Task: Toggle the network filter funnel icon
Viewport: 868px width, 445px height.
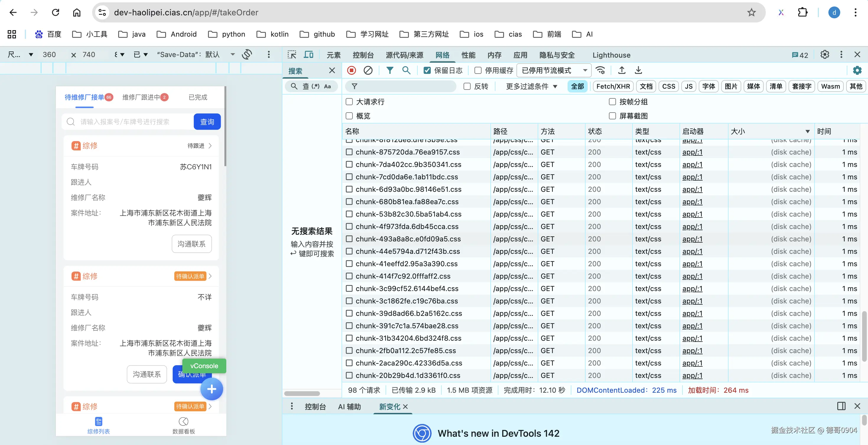Action: (389, 70)
